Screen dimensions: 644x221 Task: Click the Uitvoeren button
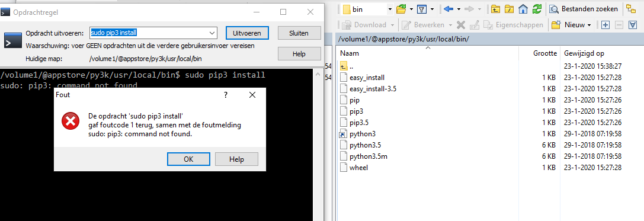(x=247, y=33)
